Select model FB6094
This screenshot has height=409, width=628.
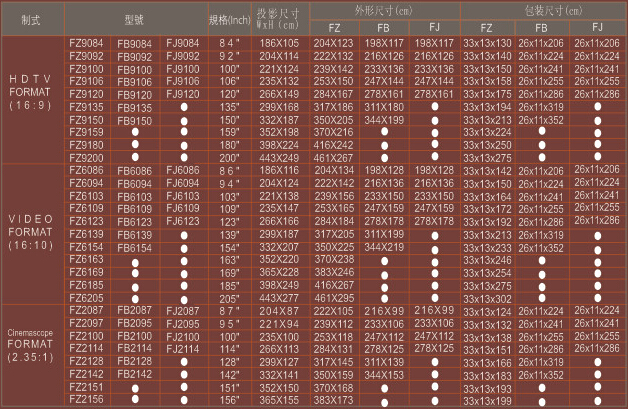point(135,184)
